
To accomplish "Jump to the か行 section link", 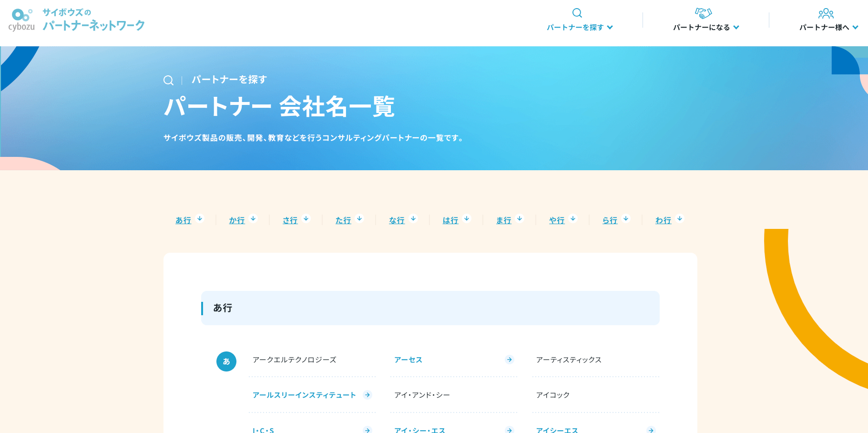I will tap(237, 220).
